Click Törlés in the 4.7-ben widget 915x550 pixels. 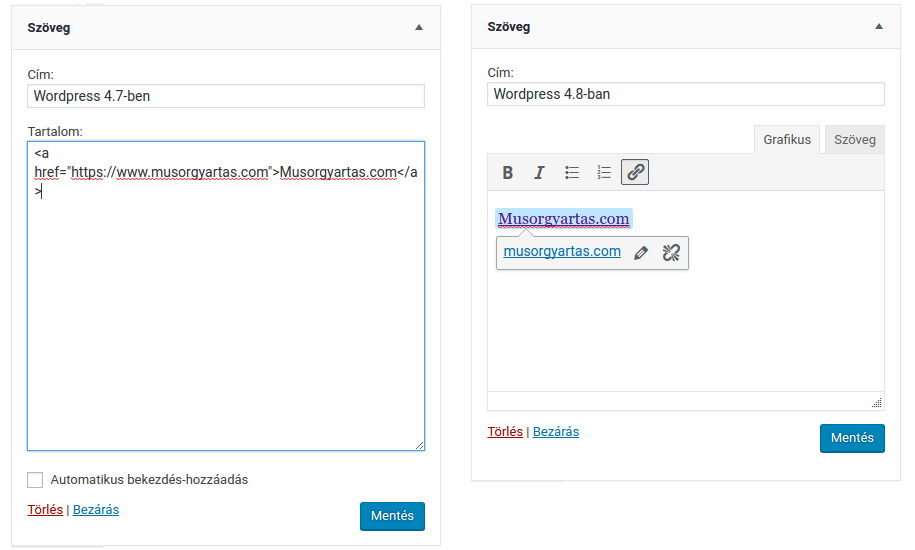(x=45, y=510)
